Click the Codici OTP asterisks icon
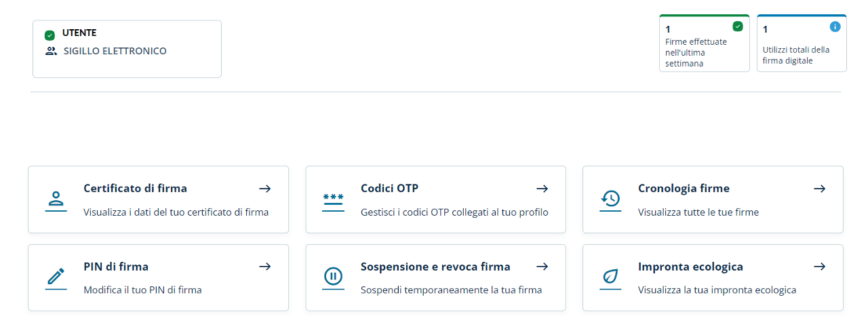 [333, 199]
